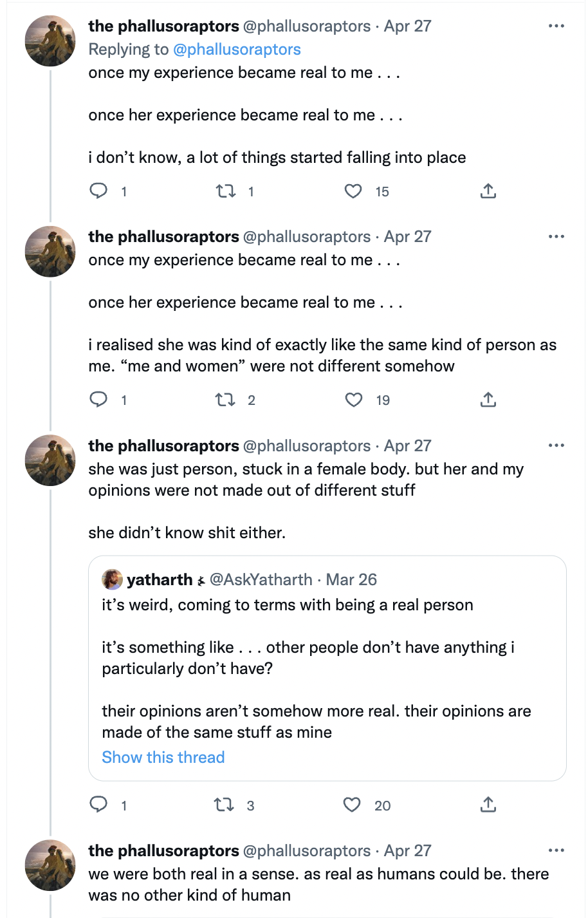This screenshot has width=588, height=918.
Task: Open more options on 'me and women' tweet
Action: coord(556,237)
